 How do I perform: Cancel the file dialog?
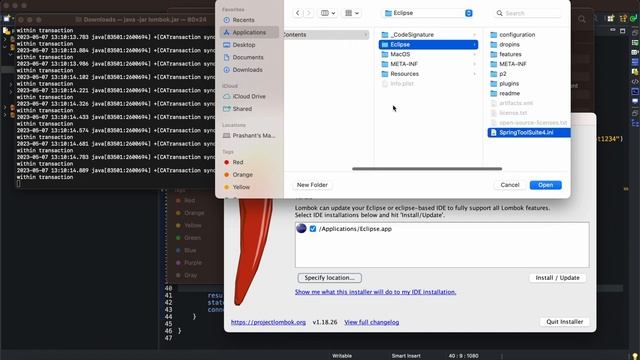click(x=510, y=185)
